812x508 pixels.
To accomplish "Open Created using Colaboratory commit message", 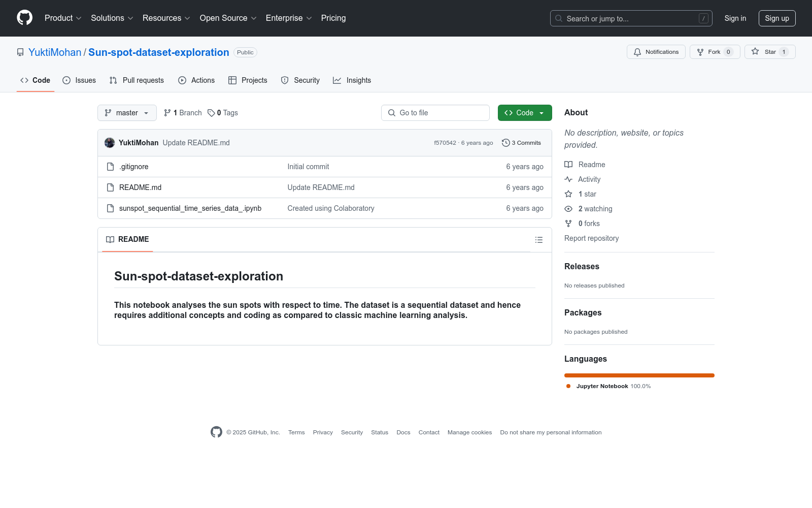I will tap(331, 208).
